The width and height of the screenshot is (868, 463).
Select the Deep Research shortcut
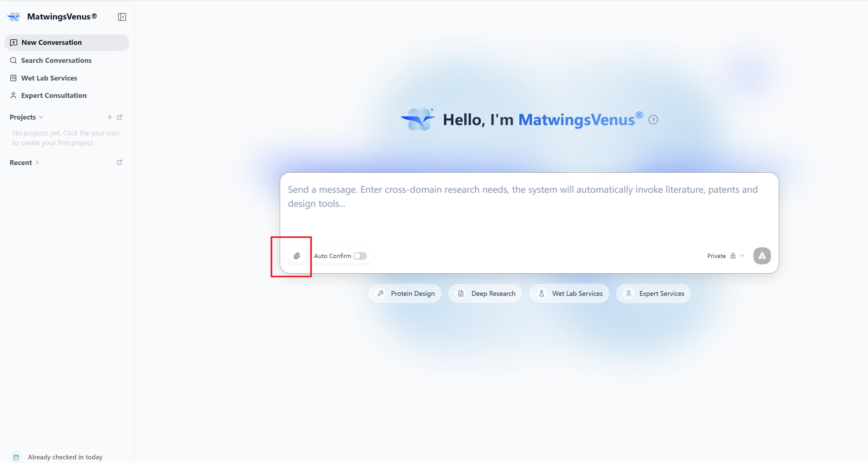point(485,293)
